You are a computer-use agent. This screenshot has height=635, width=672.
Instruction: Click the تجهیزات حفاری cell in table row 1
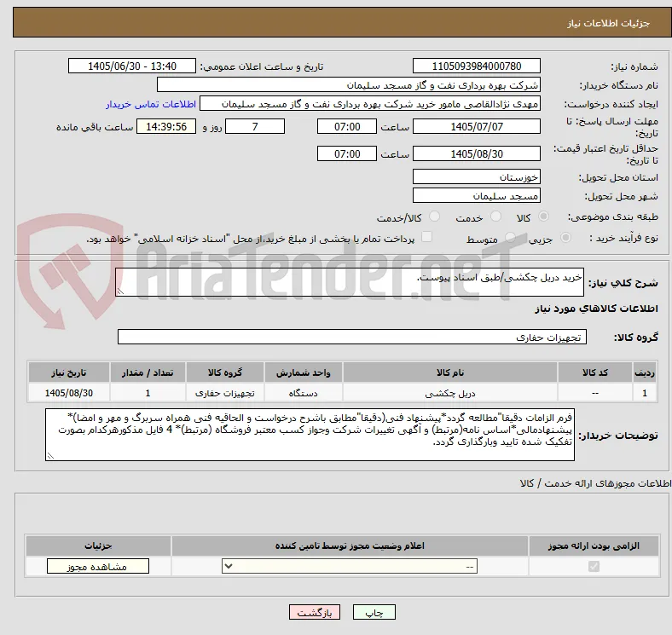(225, 393)
